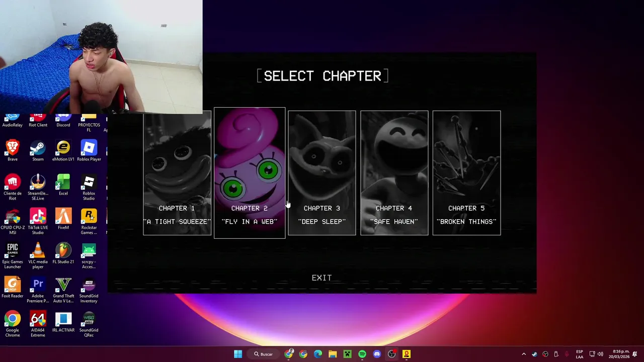Open SoundGrid QRec desktop icon

[89, 324]
